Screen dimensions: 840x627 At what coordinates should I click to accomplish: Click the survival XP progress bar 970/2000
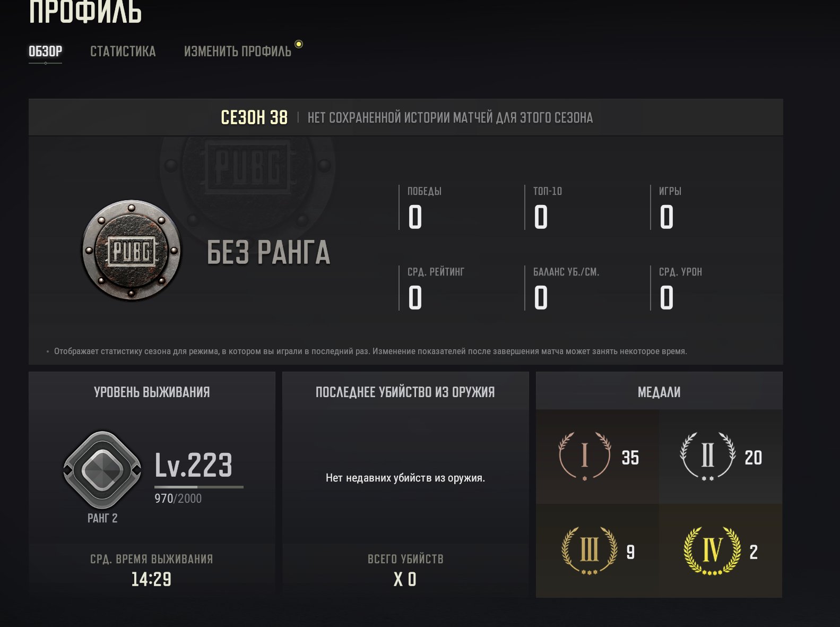(199, 487)
